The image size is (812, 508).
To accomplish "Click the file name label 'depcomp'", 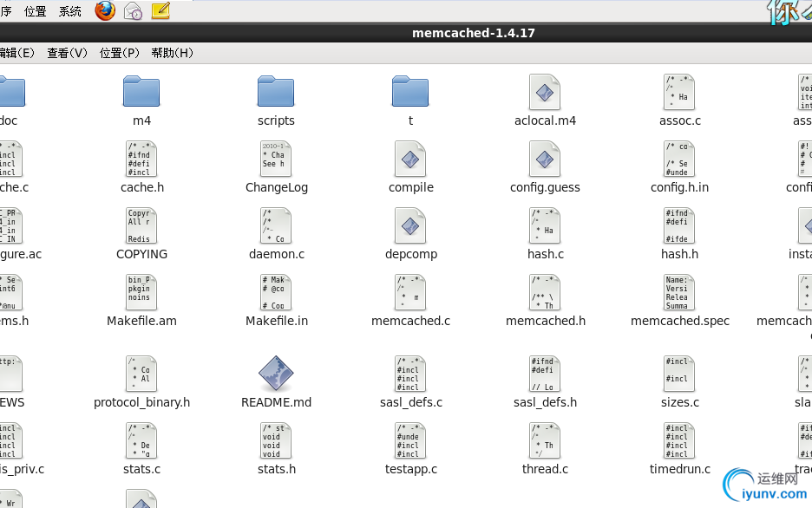I will pos(411,254).
